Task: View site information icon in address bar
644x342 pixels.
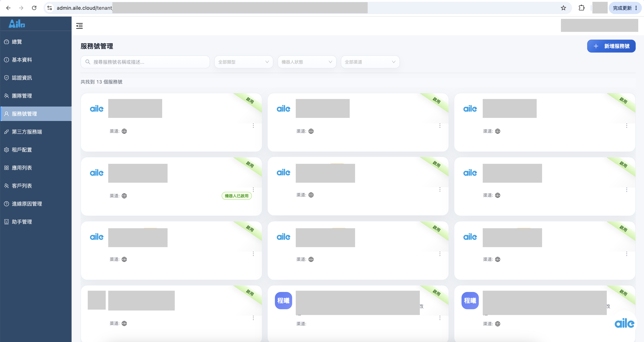Action: (50, 8)
